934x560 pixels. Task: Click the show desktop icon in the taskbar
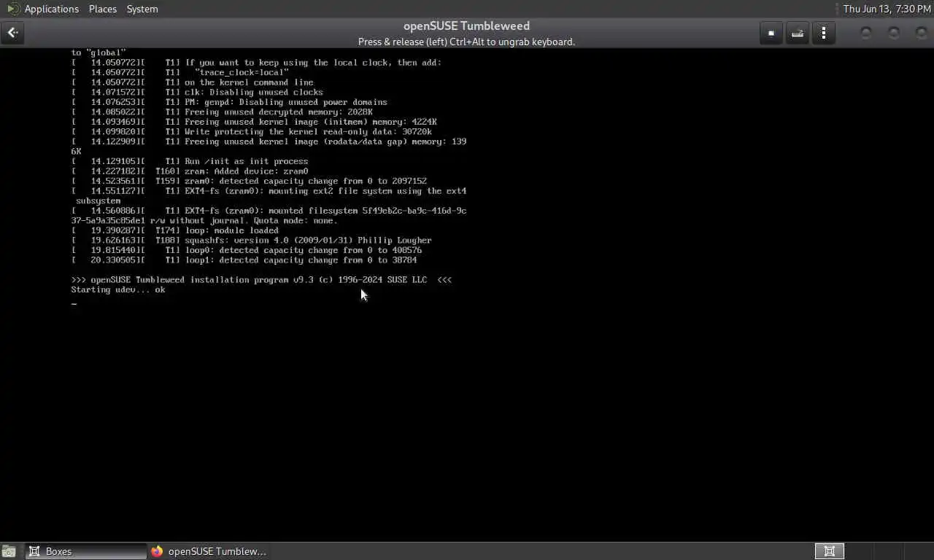point(9,552)
